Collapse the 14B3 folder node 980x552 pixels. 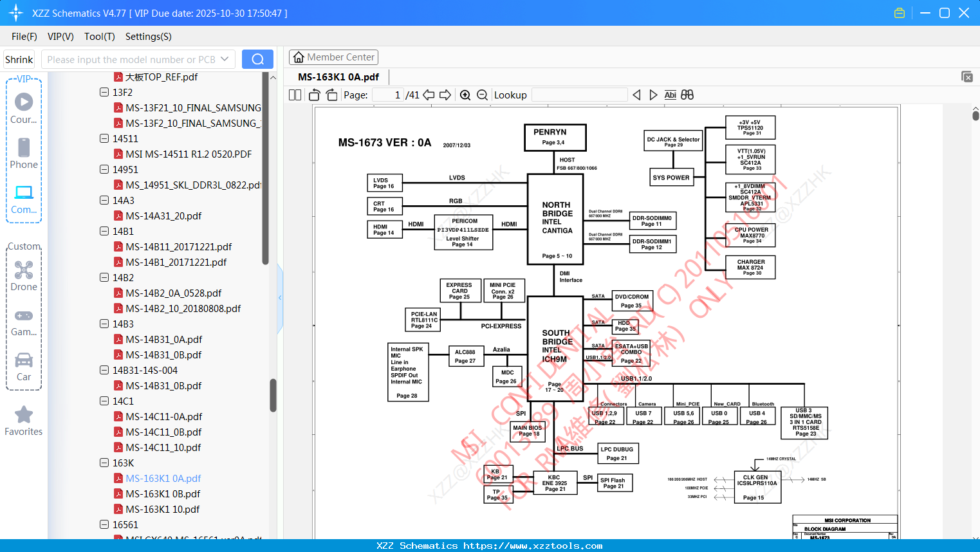104,324
